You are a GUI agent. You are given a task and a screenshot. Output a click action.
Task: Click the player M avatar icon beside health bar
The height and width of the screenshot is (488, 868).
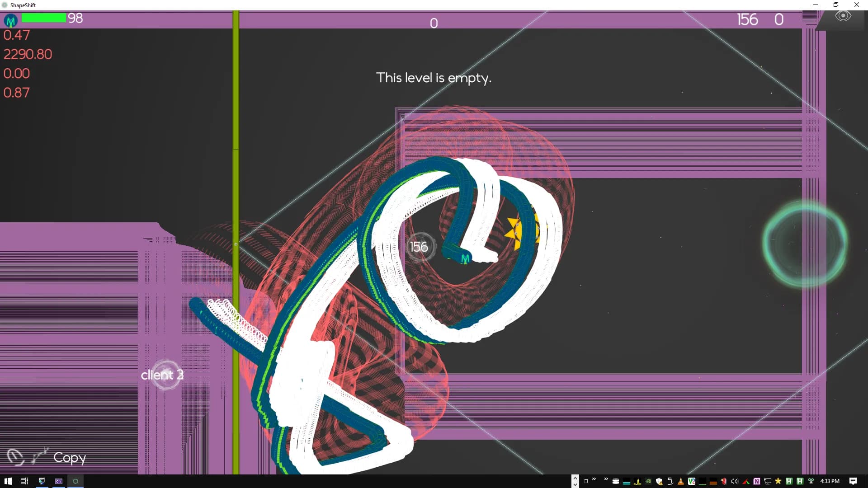click(x=10, y=20)
